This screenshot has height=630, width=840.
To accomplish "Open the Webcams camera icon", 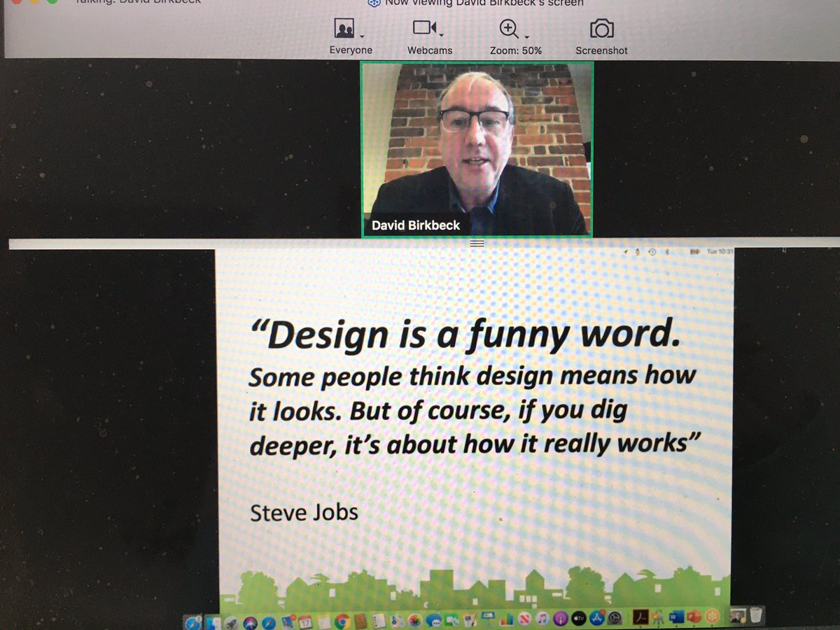I will 424,29.
